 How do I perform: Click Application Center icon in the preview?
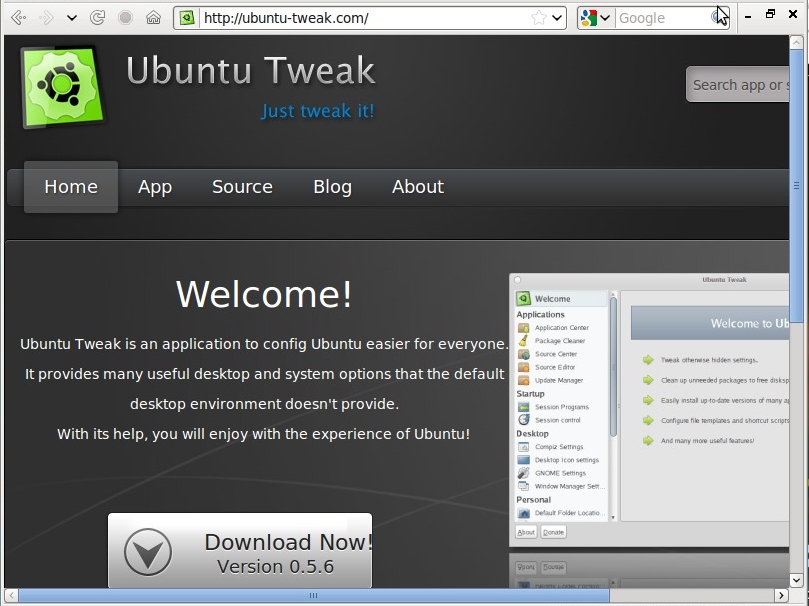click(x=523, y=327)
